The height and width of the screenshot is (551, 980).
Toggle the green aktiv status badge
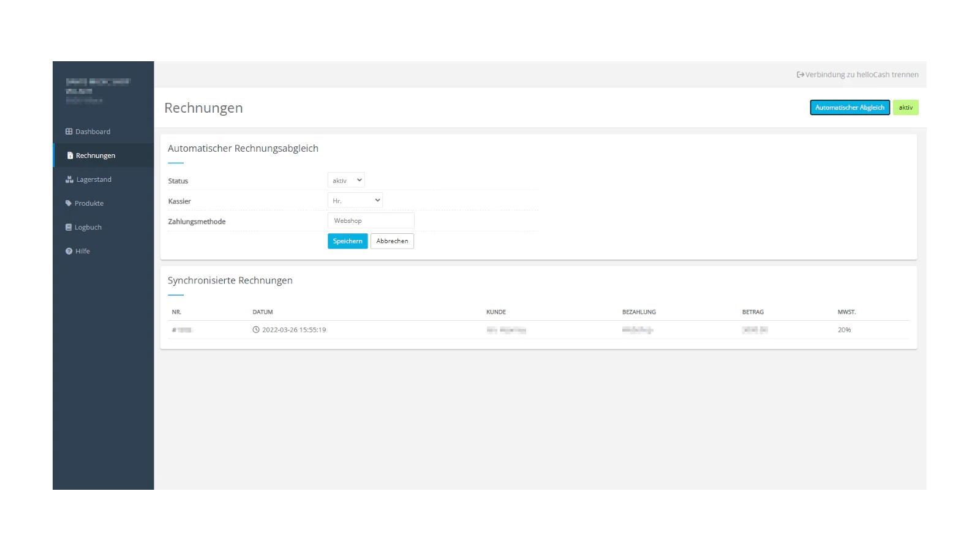click(x=905, y=108)
